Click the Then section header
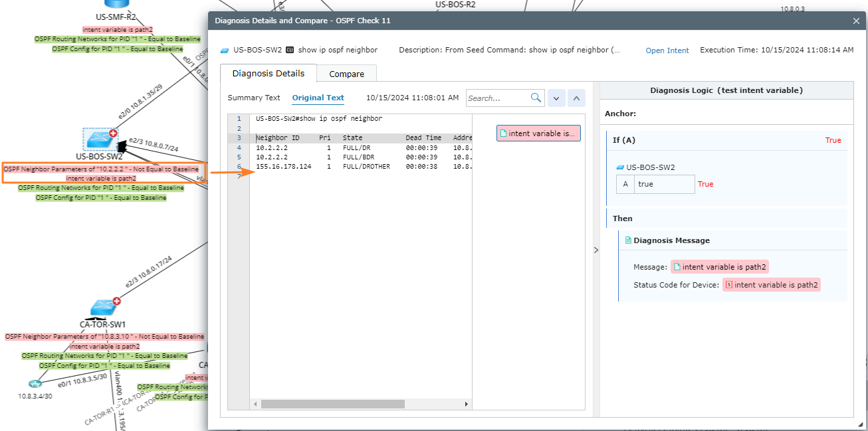The width and height of the screenshot is (868, 431). [726, 218]
